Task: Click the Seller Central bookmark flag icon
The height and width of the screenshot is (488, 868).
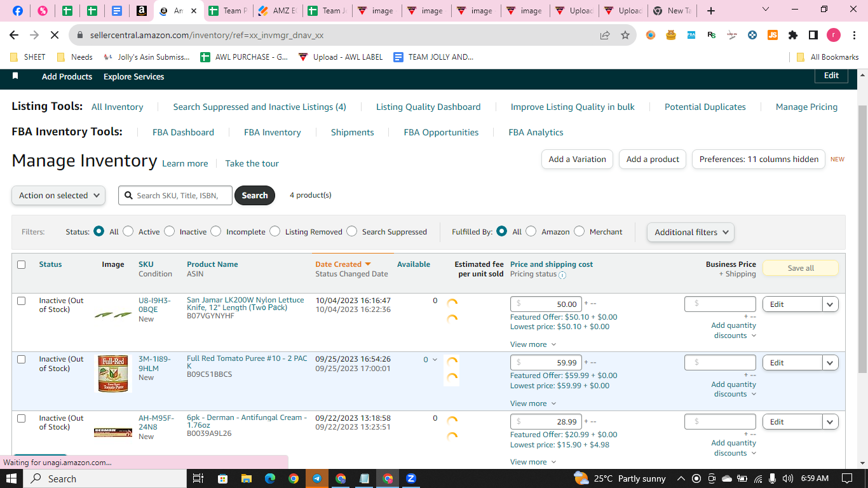Action: click(x=15, y=76)
